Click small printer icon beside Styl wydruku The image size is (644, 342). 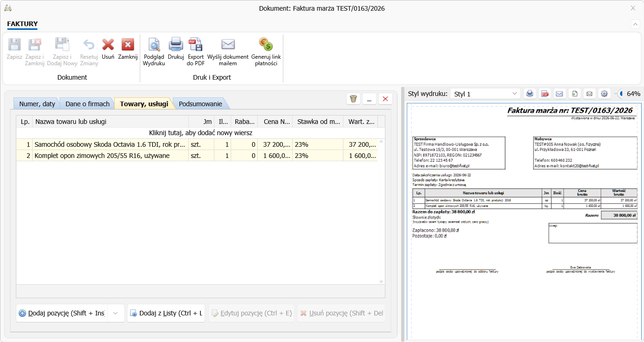click(x=529, y=94)
